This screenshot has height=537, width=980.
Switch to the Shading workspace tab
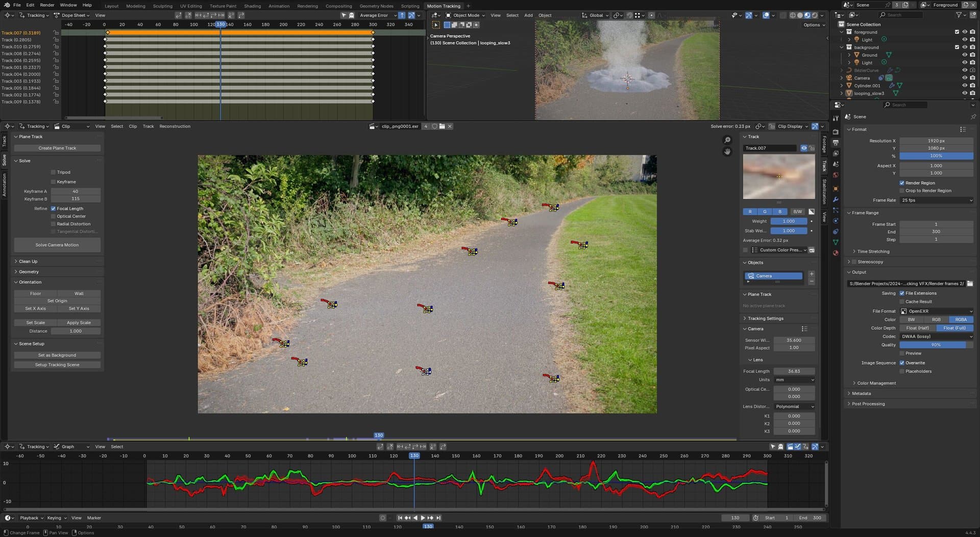point(252,6)
